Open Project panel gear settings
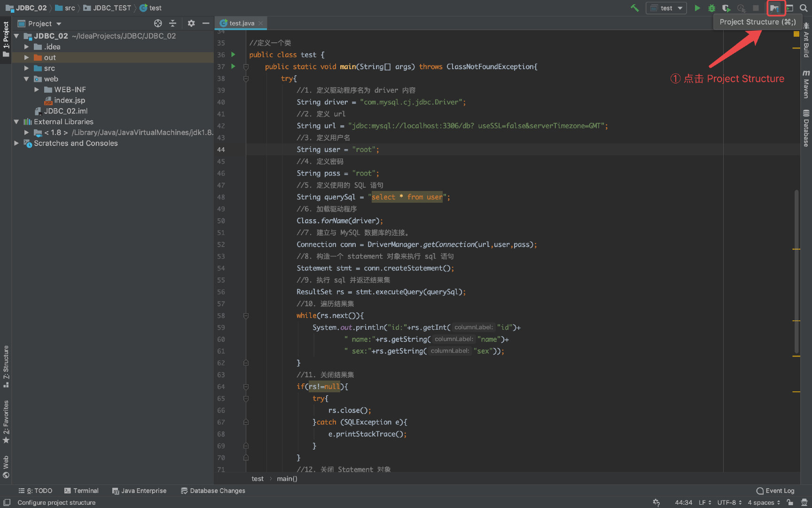Image resolution: width=812 pixels, height=508 pixels. [191, 24]
